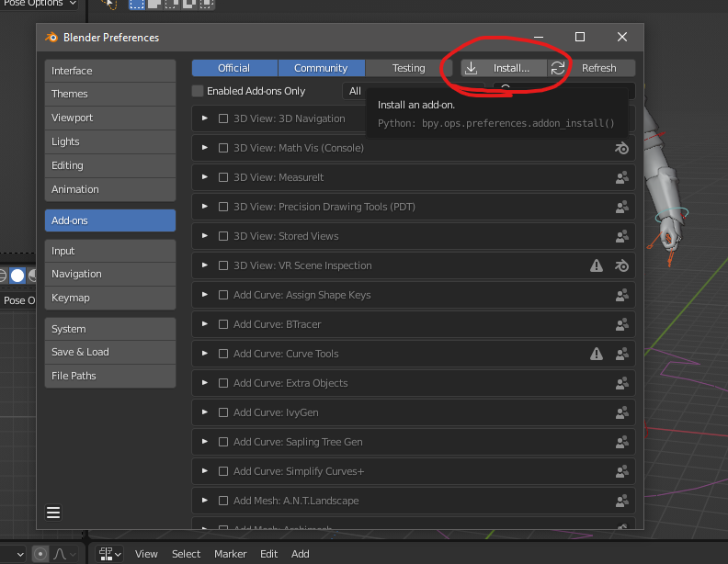Enable the BTracer add-on checkbox
Image resolution: width=728 pixels, height=564 pixels.
click(223, 324)
